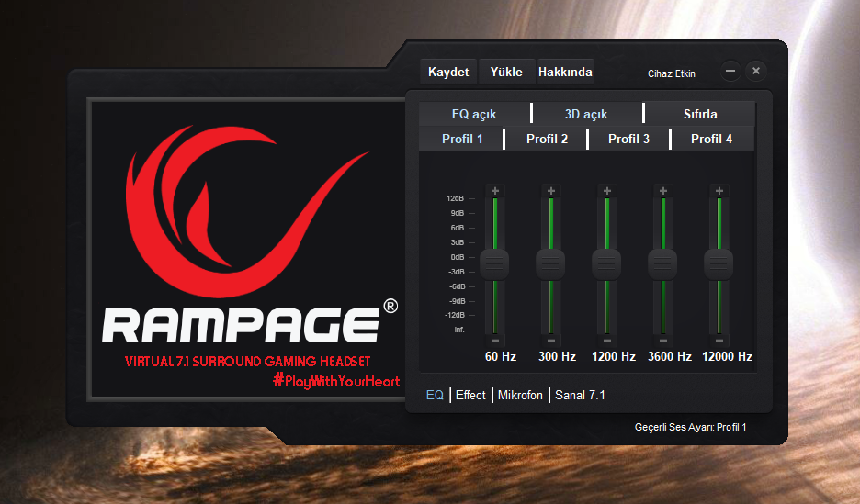Click the 300 Hz slider handle
Screen dimensions: 860x504
tap(550, 264)
